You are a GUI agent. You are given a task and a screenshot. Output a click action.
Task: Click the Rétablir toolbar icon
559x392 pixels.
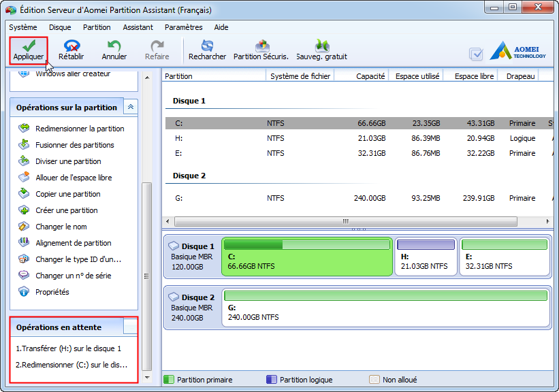tap(71, 50)
